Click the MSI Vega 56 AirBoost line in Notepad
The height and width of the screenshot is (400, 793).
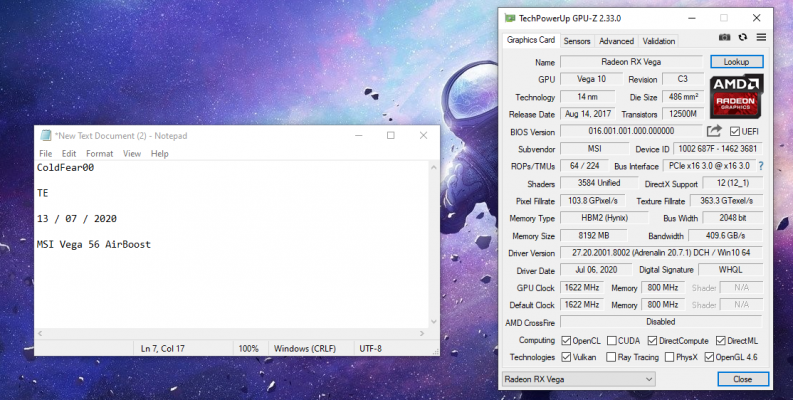[x=94, y=244]
